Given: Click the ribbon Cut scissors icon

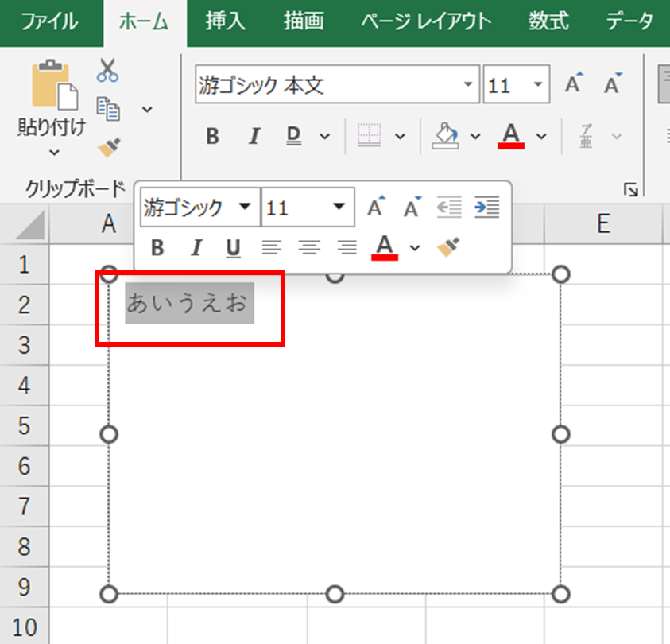Looking at the screenshot, I should click(107, 71).
